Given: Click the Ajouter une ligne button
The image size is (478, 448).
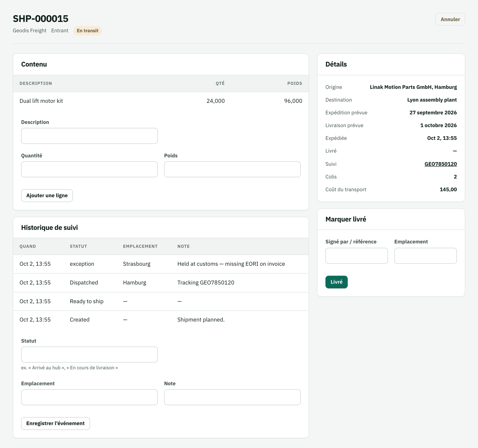Looking at the screenshot, I should pos(47,196).
